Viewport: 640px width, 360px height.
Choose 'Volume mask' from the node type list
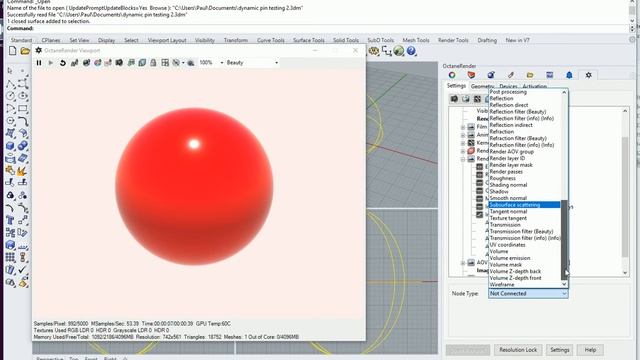[x=505, y=265]
